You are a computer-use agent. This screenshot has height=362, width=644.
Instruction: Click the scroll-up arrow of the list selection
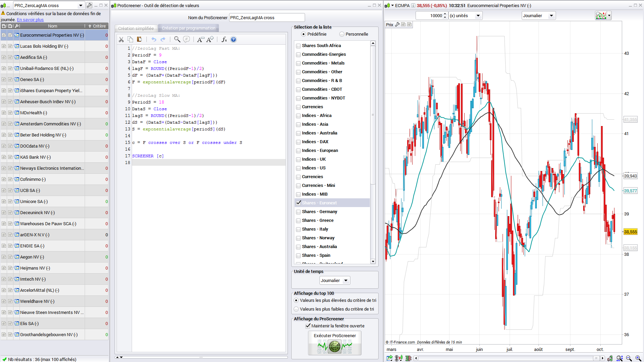[373, 43]
